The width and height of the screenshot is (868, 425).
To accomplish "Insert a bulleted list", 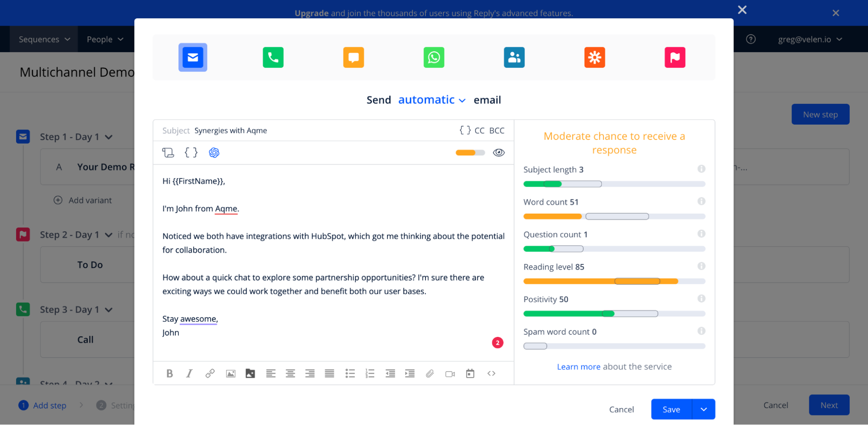I will click(350, 373).
